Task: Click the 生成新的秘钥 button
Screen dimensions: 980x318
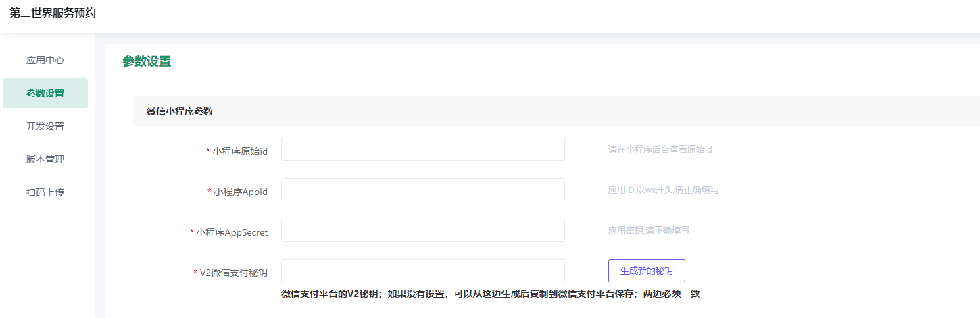Action: pos(647,271)
